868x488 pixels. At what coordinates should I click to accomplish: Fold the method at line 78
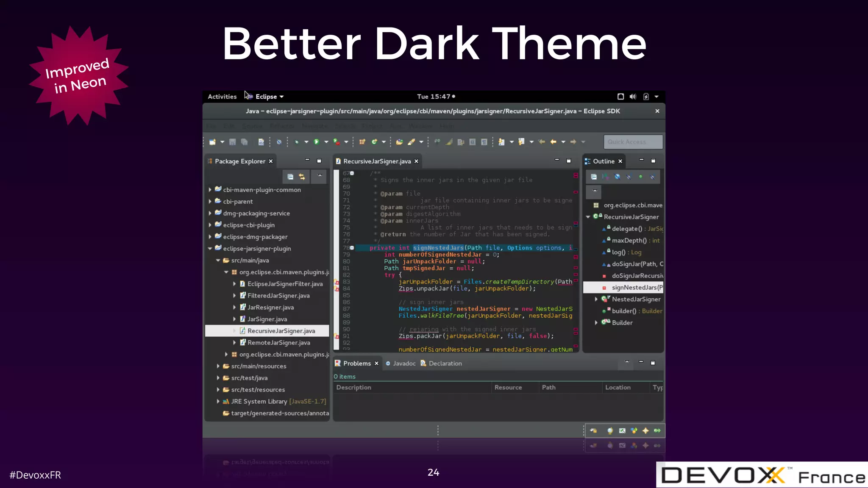[x=352, y=248]
